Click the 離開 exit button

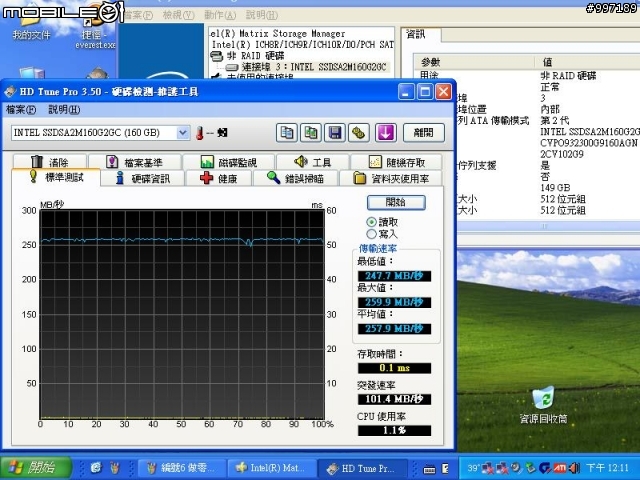coord(424,133)
